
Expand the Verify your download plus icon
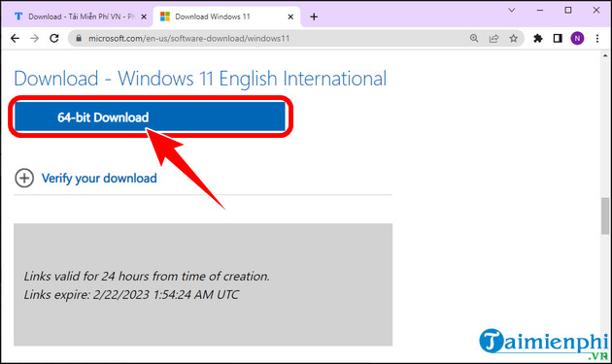pos(24,178)
